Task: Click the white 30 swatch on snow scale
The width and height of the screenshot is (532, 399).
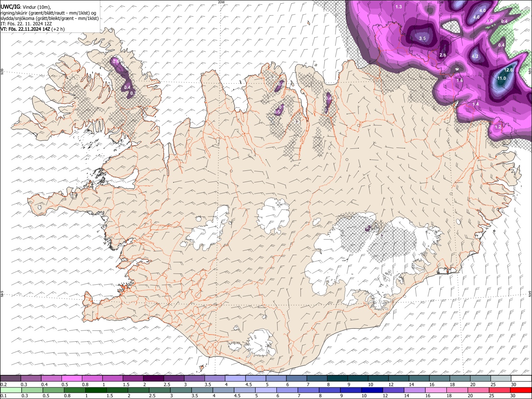Action: [x=522, y=379]
